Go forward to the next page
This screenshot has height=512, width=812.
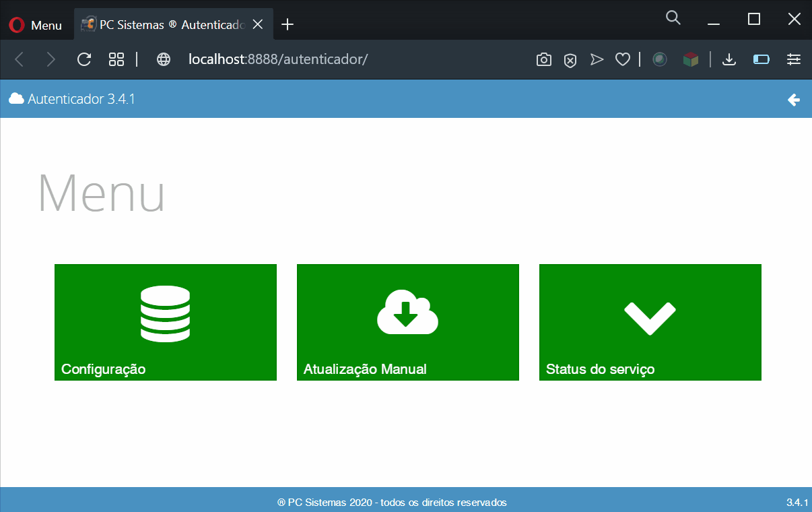51,59
